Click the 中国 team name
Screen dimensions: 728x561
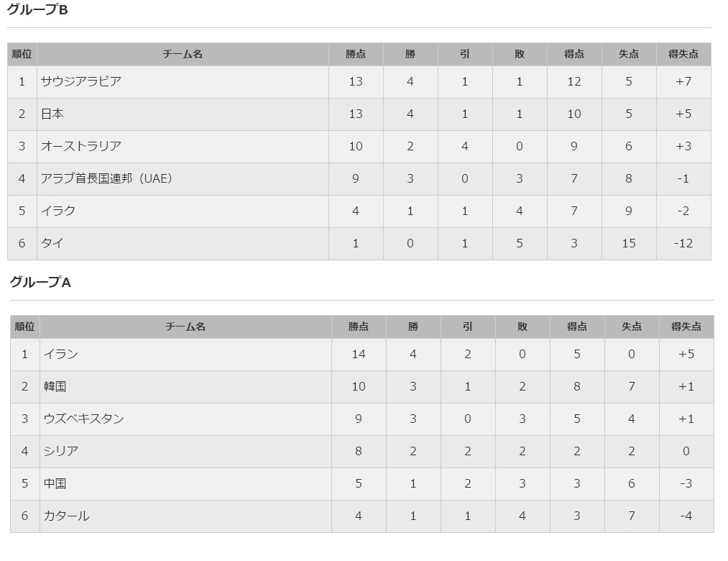click(x=55, y=483)
